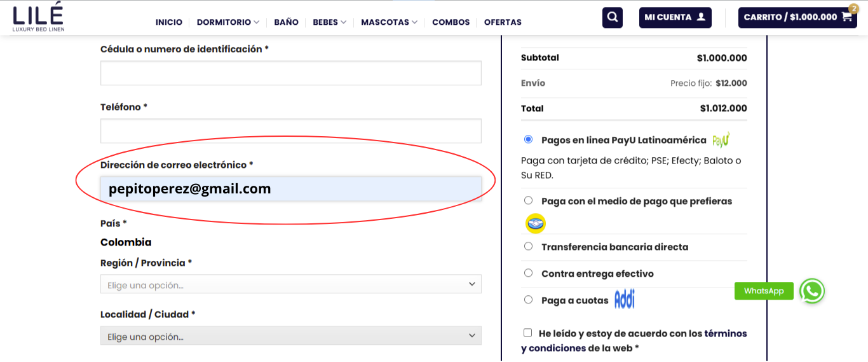Viewport: 868px width, 362px height.
Task: Click the green WhatsApp chat icon
Action: pyautogui.click(x=811, y=291)
